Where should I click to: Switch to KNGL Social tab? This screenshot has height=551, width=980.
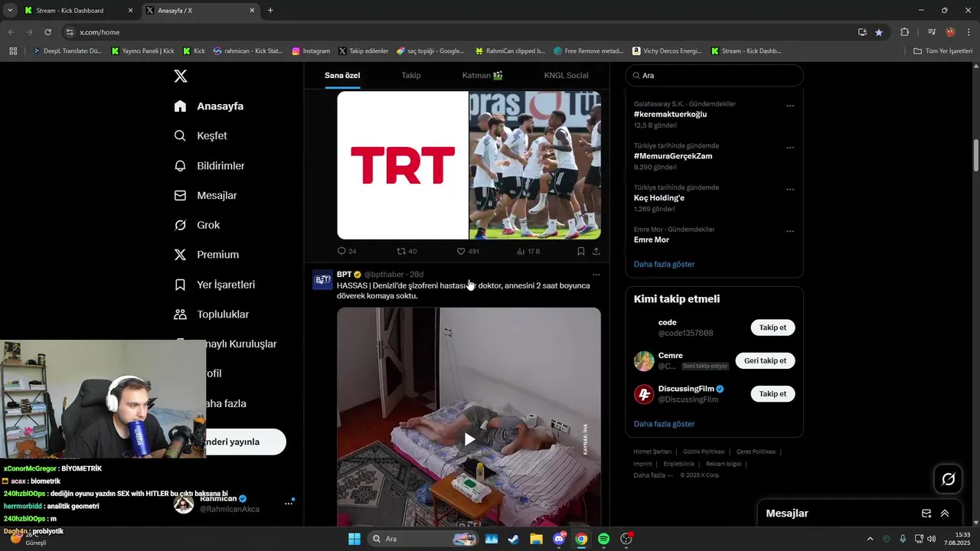coord(566,76)
